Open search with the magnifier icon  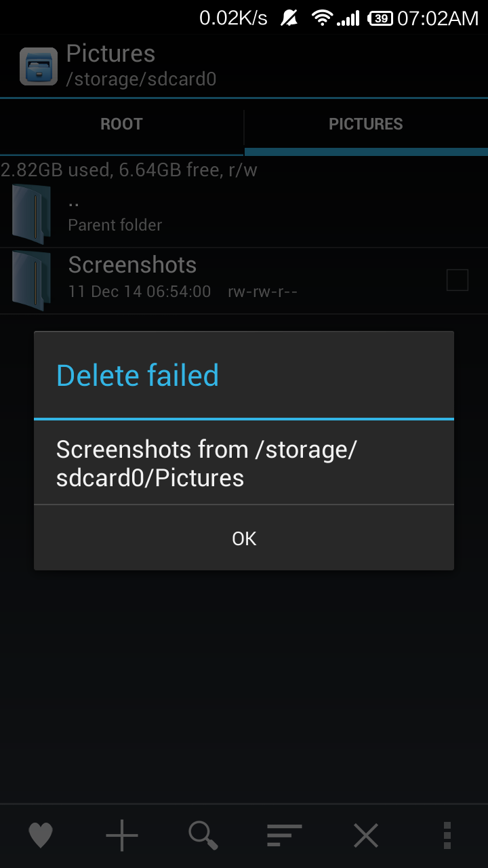(203, 835)
